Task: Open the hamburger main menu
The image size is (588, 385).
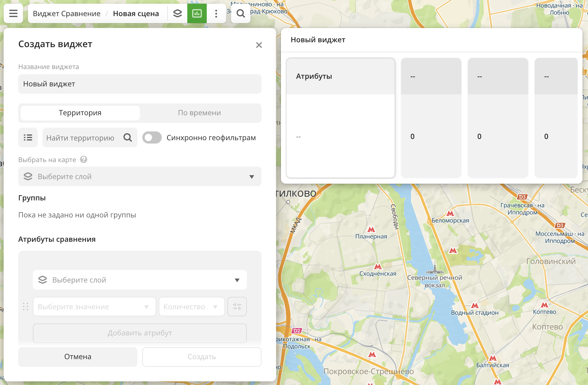Action: [13, 13]
